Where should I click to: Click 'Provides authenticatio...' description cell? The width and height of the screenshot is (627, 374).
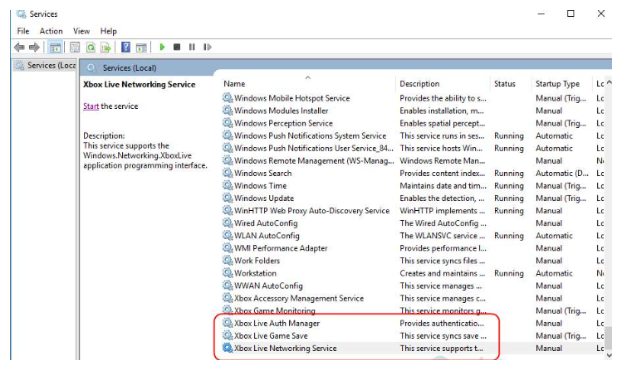click(x=441, y=323)
